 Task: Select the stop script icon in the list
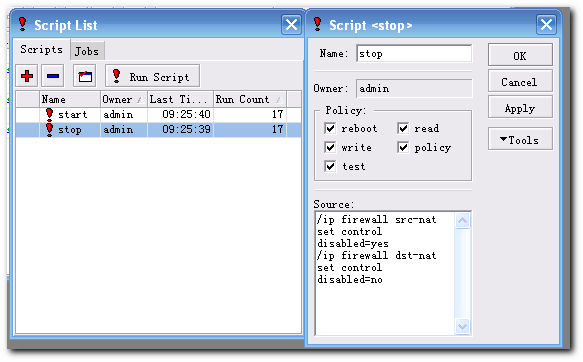pyautogui.click(x=49, y=130)
